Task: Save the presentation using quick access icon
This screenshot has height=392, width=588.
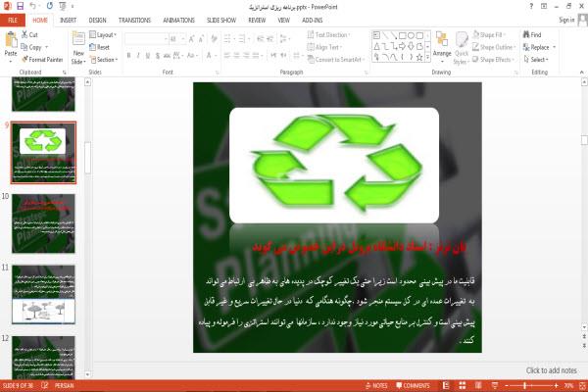Action: [20, 6]
